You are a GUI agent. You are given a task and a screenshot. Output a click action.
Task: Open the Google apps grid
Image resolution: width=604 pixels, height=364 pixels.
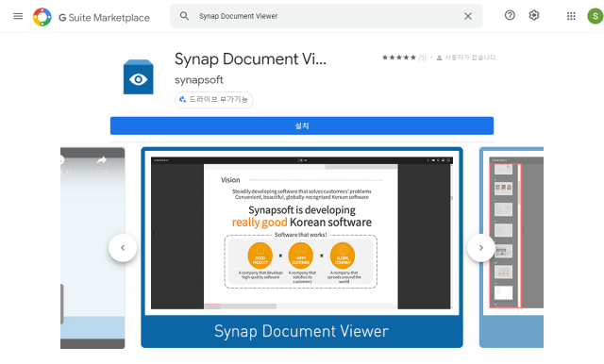coord(571,16)
